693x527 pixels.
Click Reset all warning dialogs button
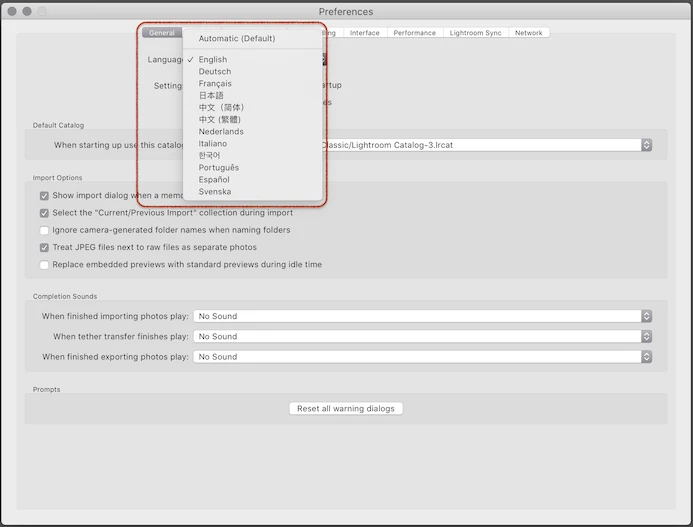click(346, 409)
